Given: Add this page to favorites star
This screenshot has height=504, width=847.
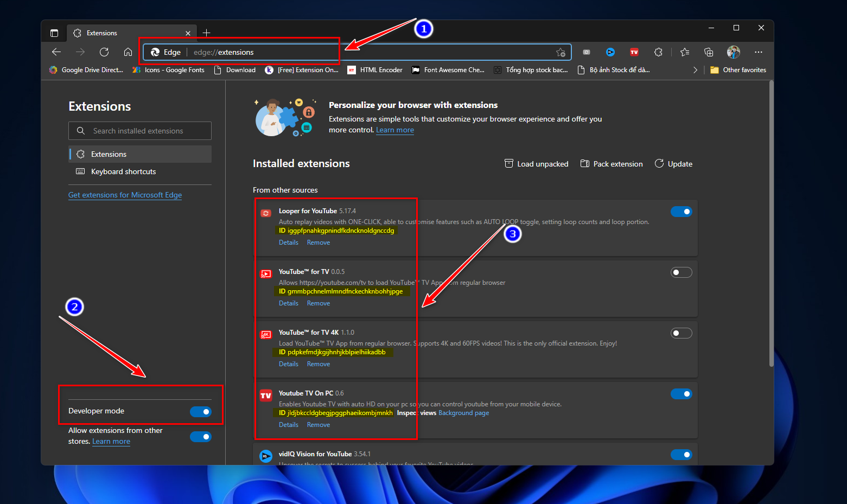Looking at the screenshot, I should [x=561, y=52].
